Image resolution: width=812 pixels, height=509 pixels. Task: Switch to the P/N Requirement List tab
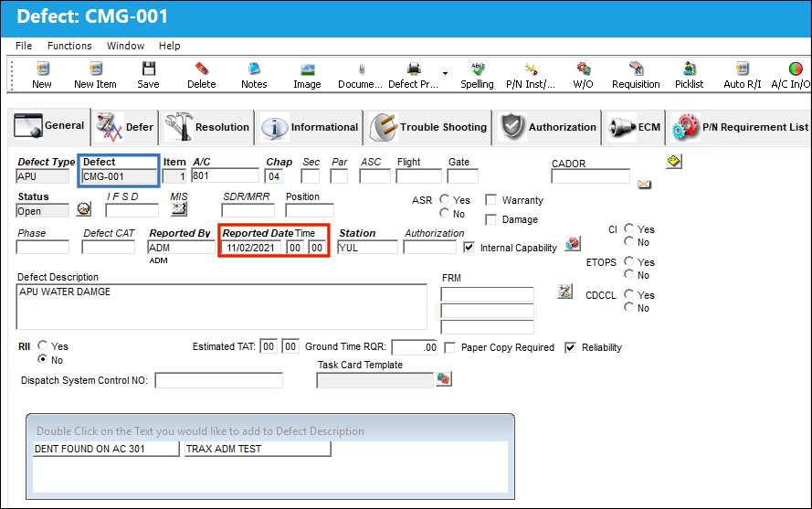pyautogui.click(x=740, y=128)
